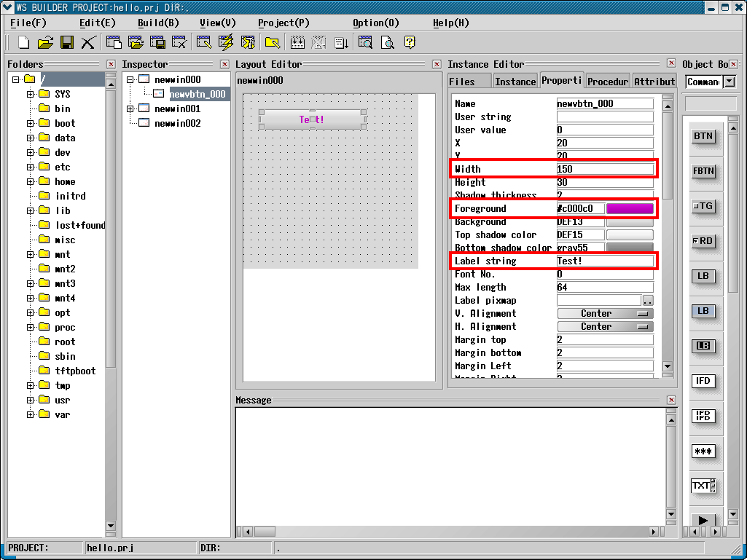Open the Object Box Command dropdown
This screenshot has width=747, height=560.
click(x=729, y=82)
